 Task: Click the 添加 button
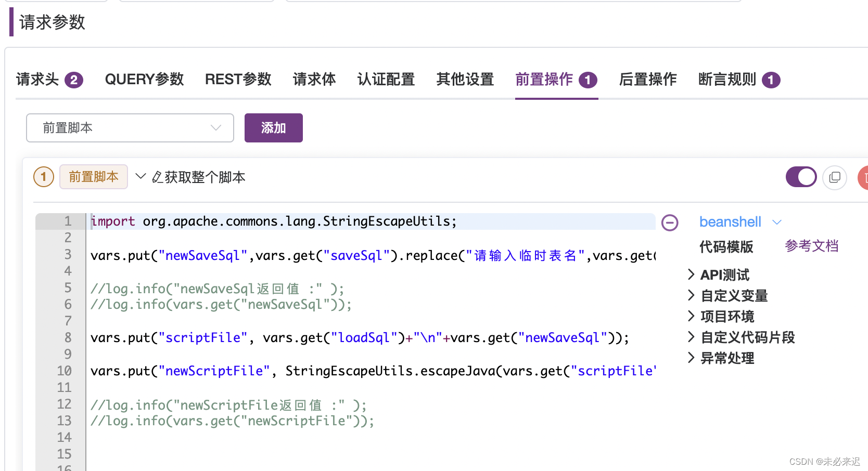[273, 127]
